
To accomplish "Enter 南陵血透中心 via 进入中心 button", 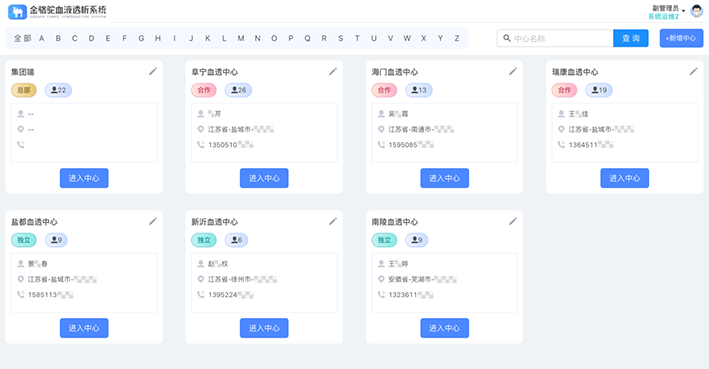I will coord(444,328).
